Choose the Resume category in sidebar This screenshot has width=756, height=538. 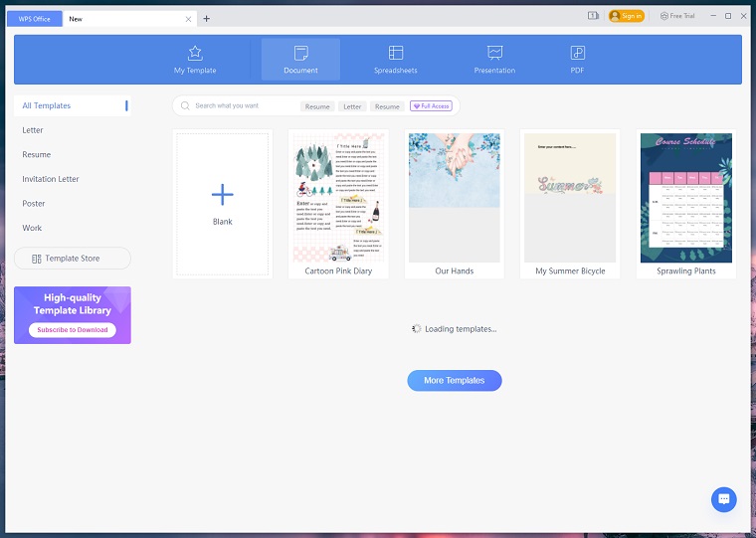tap(37, 155)
